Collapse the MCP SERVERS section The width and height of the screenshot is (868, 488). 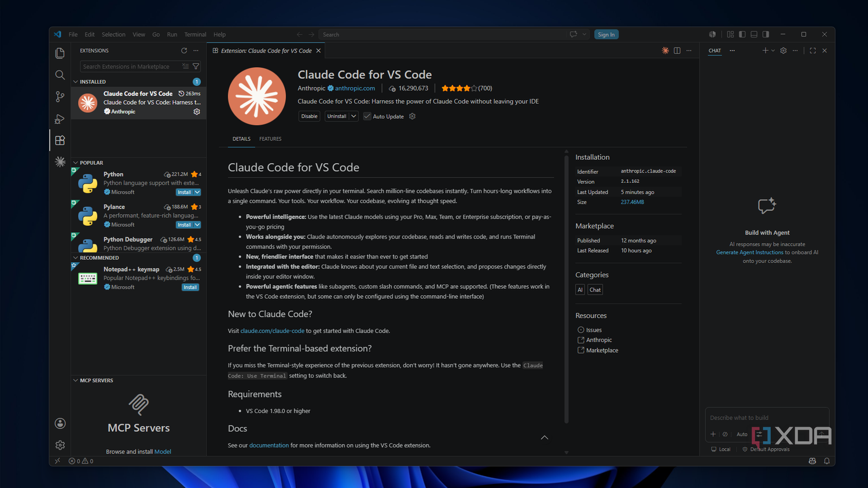[76, 381]
